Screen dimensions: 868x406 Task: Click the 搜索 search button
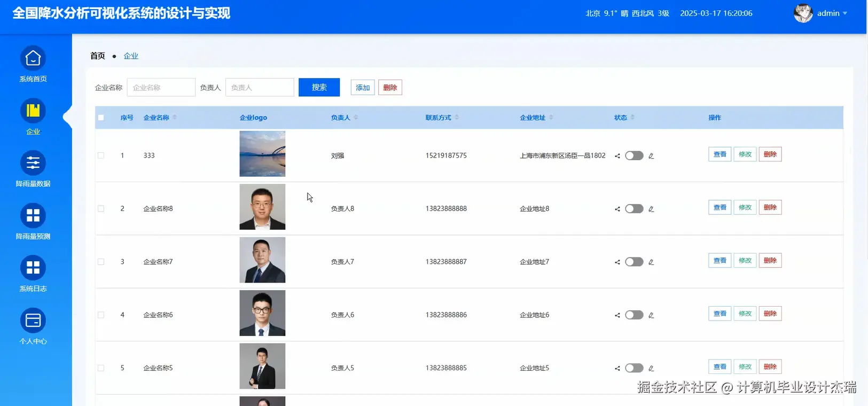click(319, 87)
